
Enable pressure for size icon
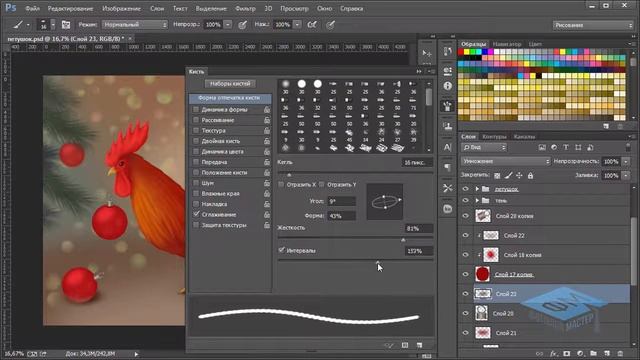pyautogui.click(x=330, y=25)
